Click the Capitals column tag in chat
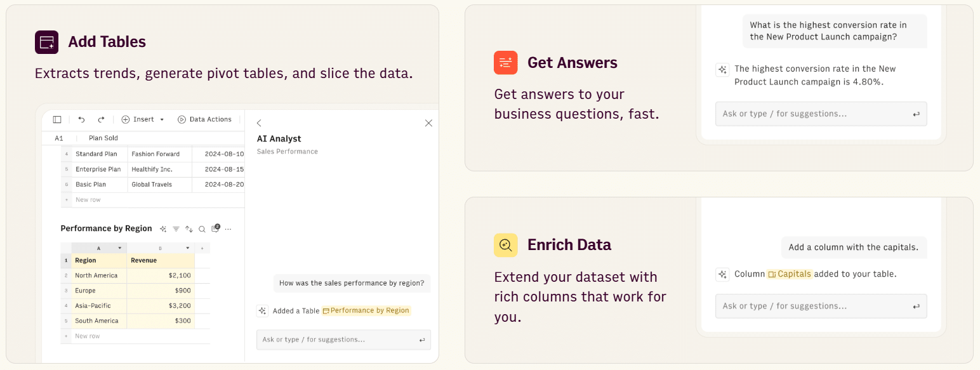980x370 pixels. 790,274
